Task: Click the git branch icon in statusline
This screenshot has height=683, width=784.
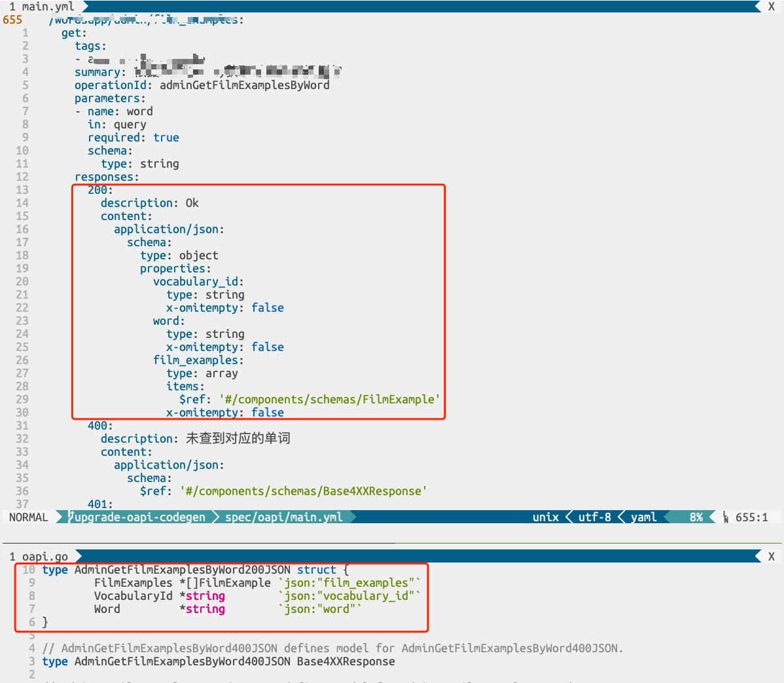Action: (71, 517)
